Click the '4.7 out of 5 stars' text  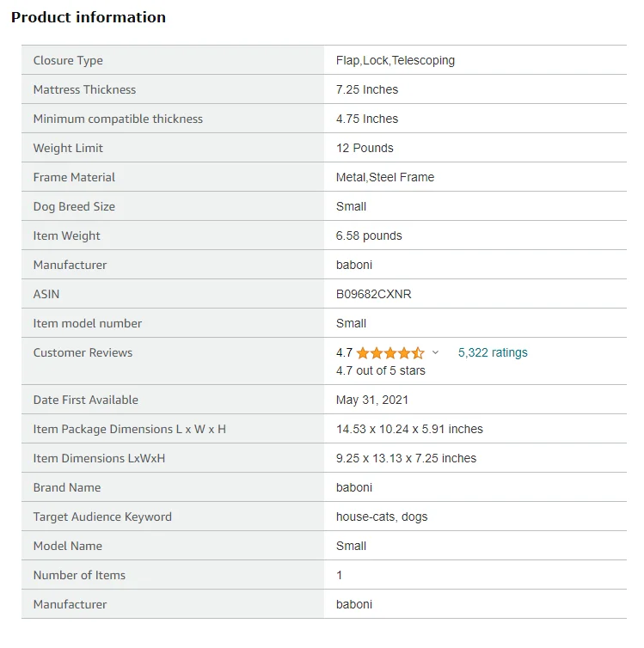point(380,370)
